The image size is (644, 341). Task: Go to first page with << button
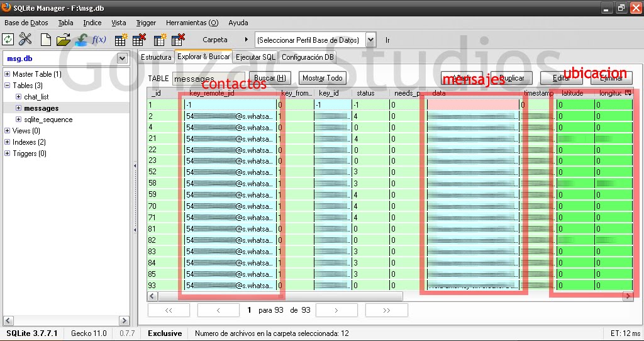point(169,310)
